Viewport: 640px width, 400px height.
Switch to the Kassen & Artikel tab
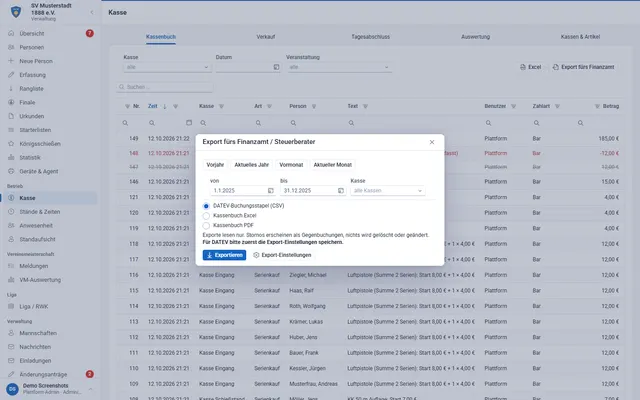point(580,37)
